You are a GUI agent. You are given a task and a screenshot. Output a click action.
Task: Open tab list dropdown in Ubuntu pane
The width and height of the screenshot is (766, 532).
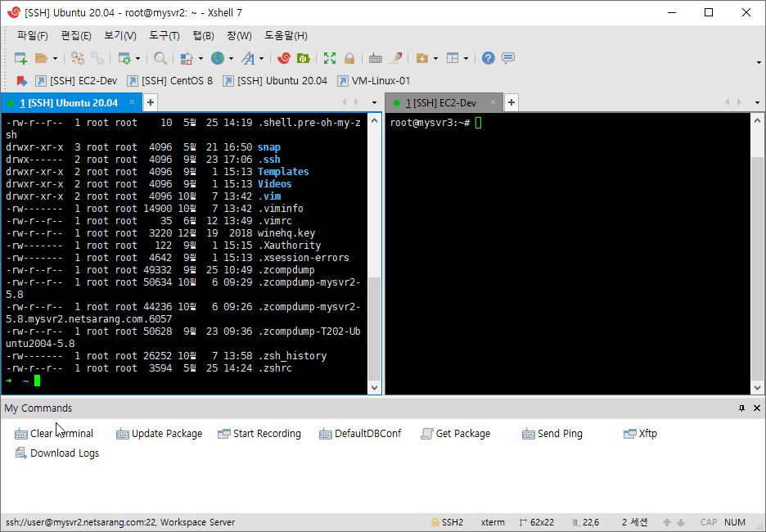point(374,102)
